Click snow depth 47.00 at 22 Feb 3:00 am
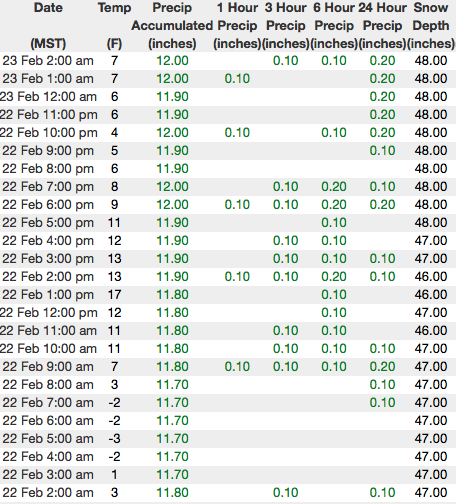 tap(431, 475)
